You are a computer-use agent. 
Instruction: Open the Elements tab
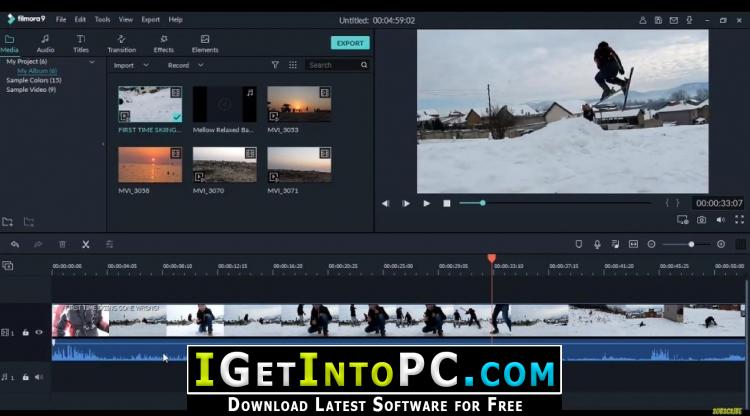tap(205, 44)
